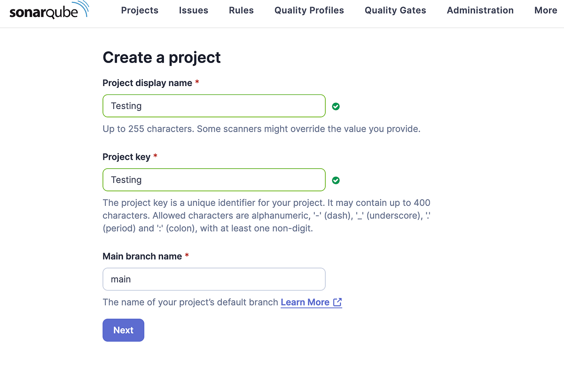
Task: Click the external link icon after Learn More
Action: pos(337,302)
